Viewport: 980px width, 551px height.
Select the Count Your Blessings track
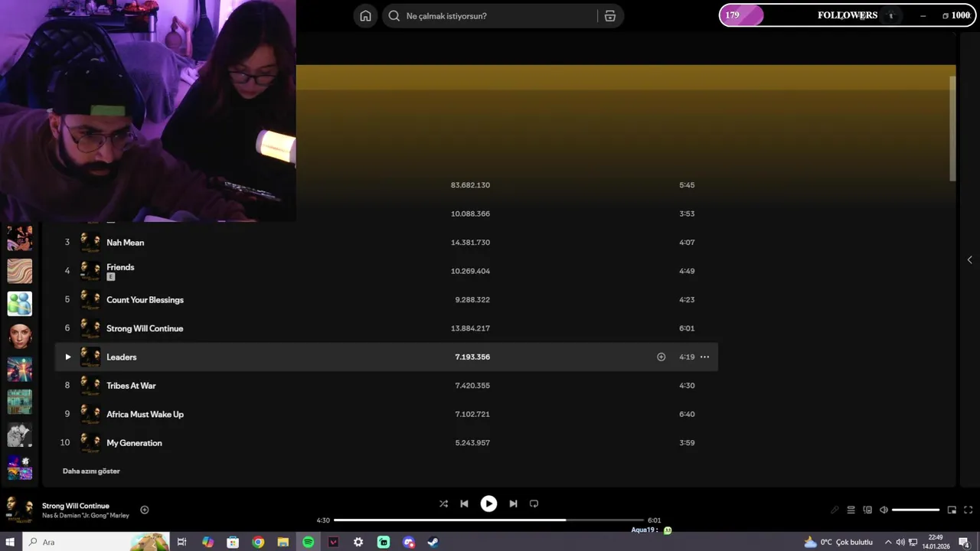pyautogui.click(x=145, y=300)
